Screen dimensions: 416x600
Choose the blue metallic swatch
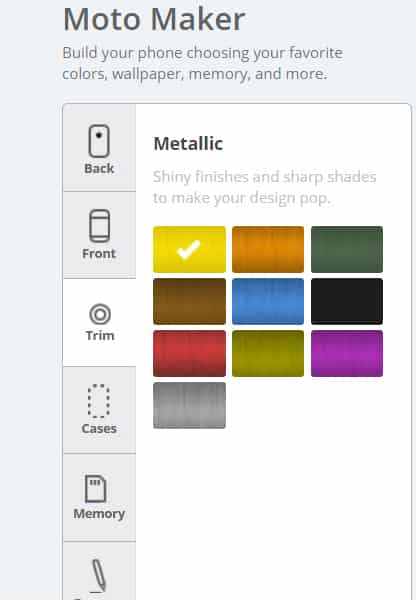coord(268,302)
